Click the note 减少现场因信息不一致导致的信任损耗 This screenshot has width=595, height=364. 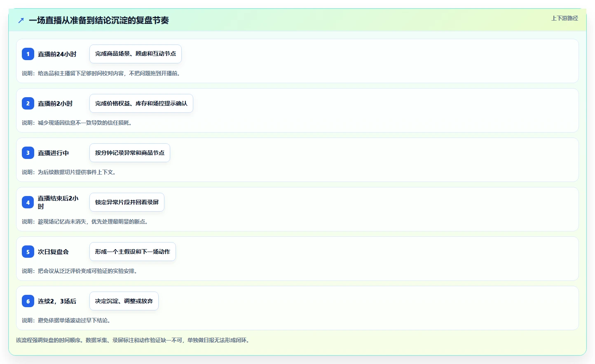[x=85, y=123]
